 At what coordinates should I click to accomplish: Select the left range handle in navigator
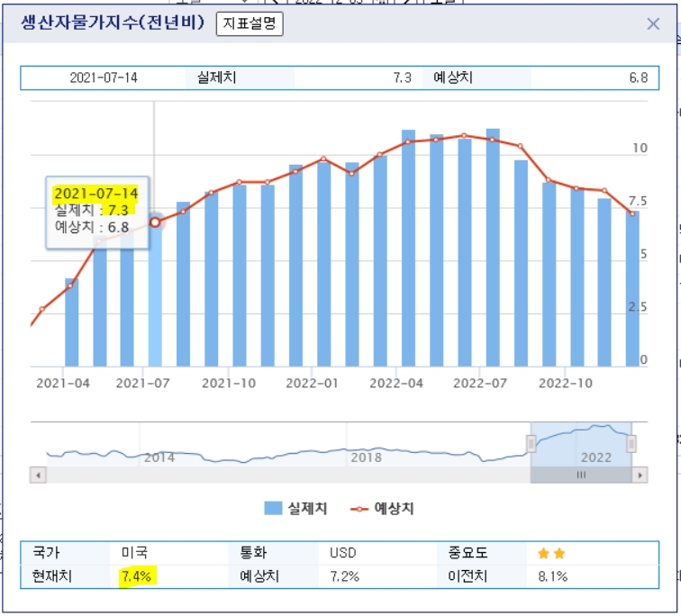[x=531, y=444]
